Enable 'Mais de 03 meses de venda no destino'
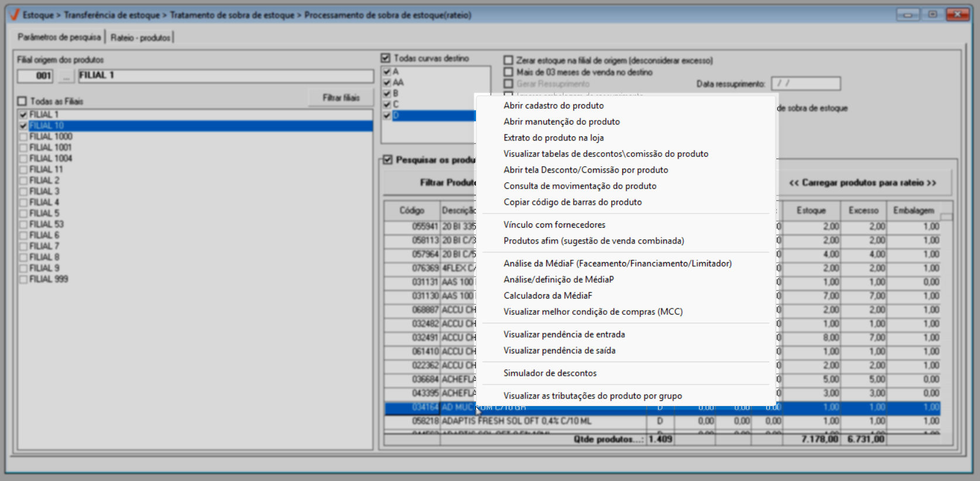980x481 pixels. tap(508, 72)
